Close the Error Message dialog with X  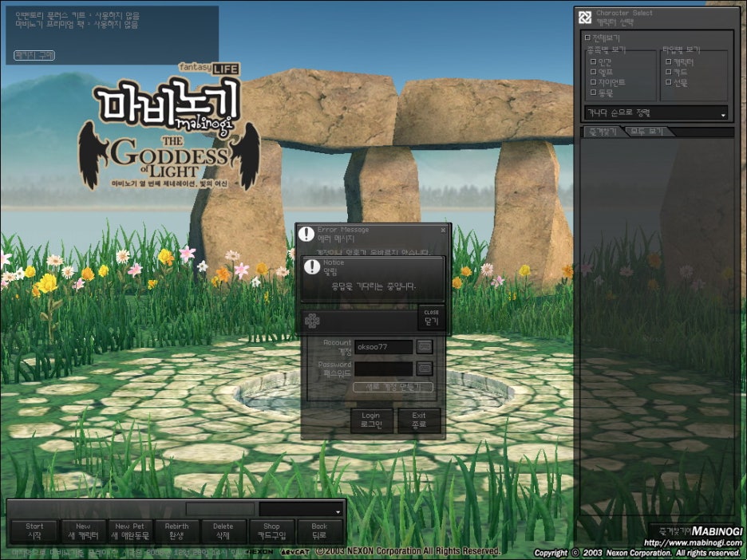(443, 230)
